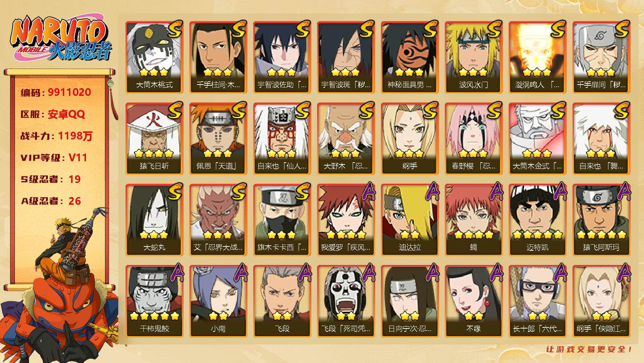Viewport: 644px width, 363px height.
Task: Click the 纲手 S-rank ninja card
Action: [410, 139]
